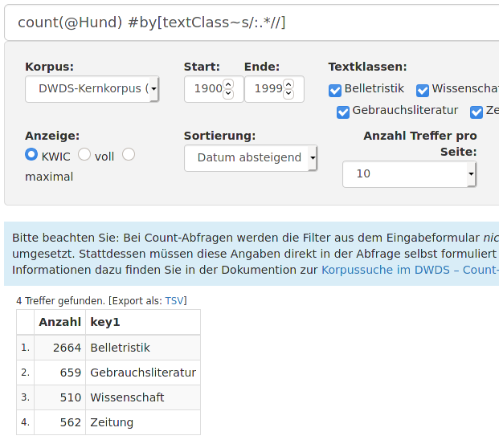Toggle the Zeitung checkbox
Viewport: 499px width, 448px height.
click(477, 112)
